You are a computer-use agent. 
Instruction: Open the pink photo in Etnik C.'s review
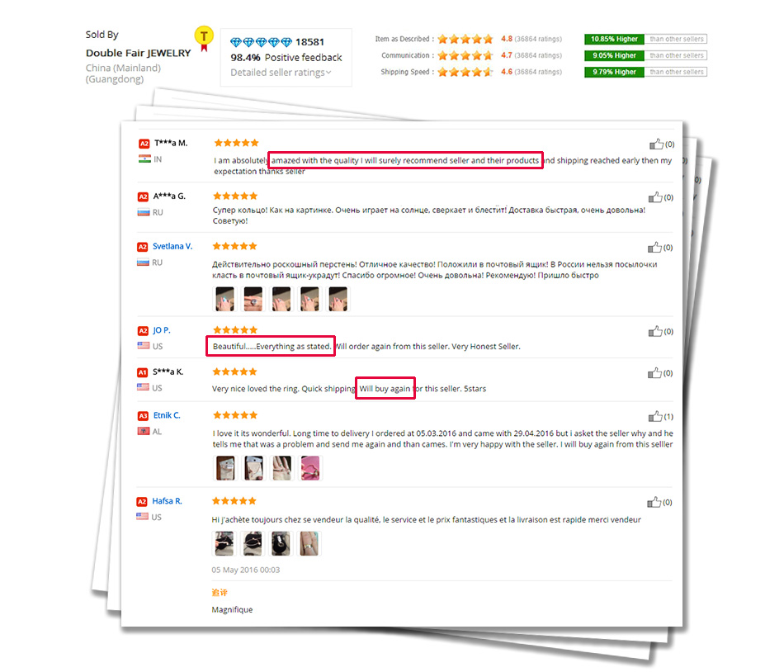tap(310, 468)
